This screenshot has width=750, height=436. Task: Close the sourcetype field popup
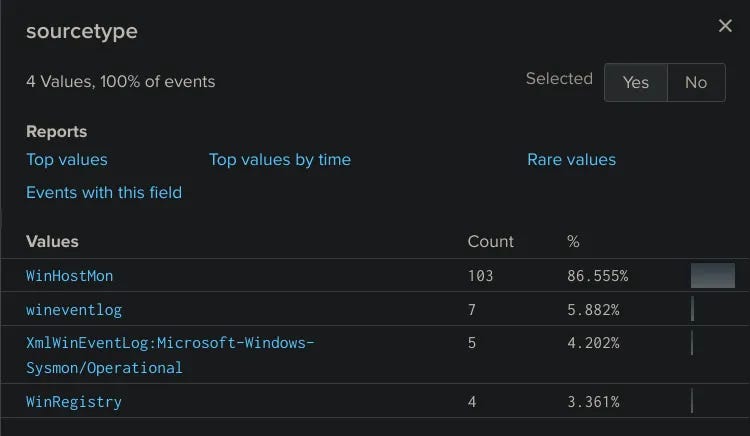pos(725,26)
